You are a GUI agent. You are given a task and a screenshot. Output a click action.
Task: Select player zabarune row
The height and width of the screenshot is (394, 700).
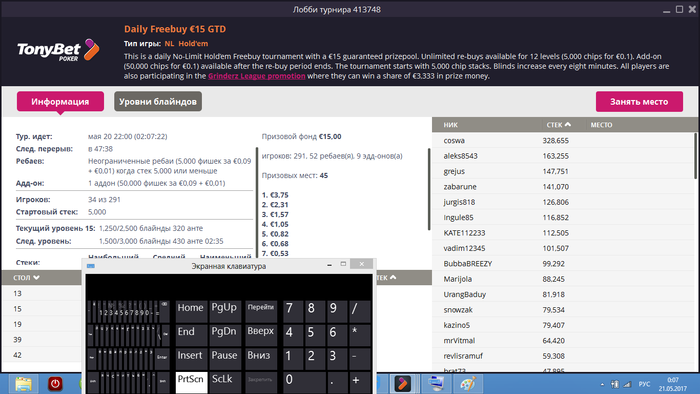pos(562,187)
